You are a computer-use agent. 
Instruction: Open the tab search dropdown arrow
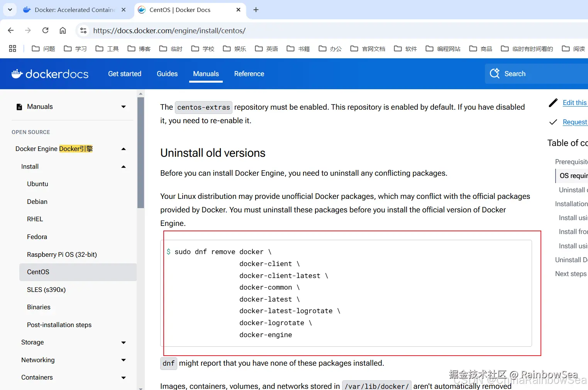[10, 10]
